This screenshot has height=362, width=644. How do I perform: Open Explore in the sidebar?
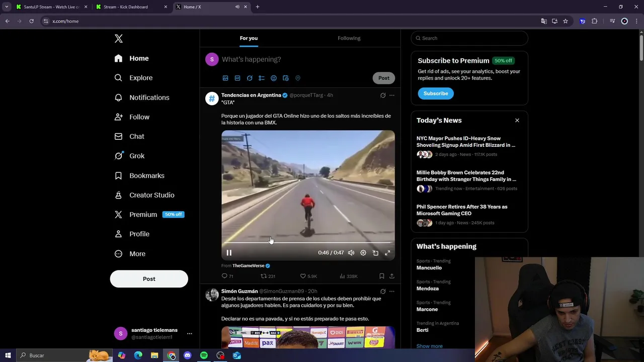click(133, 78)
